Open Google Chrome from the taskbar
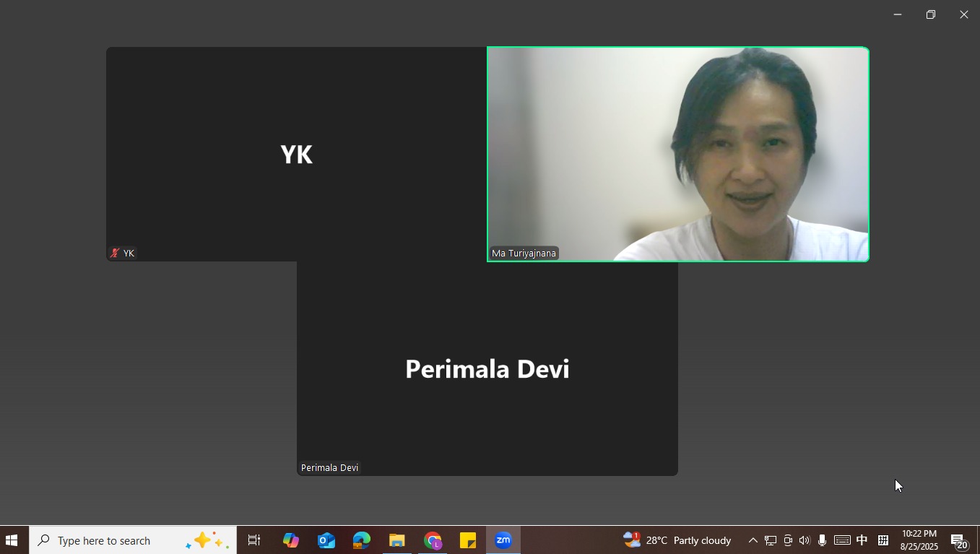The image size is (980, 554). tap(433, 540)
